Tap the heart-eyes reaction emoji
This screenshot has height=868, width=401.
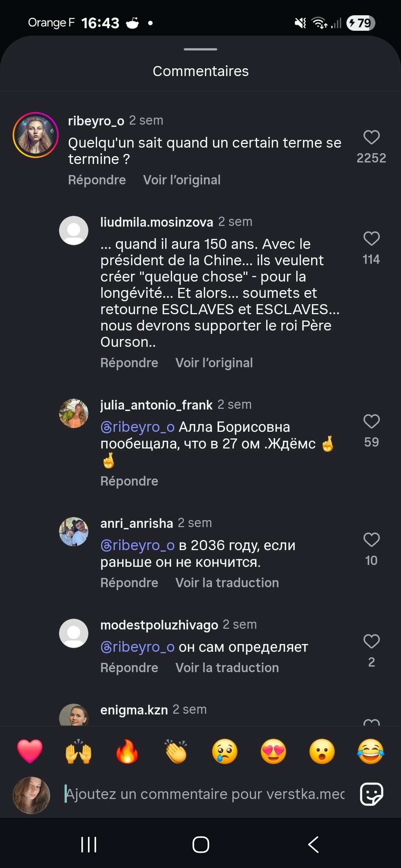[x=273, y=752]
